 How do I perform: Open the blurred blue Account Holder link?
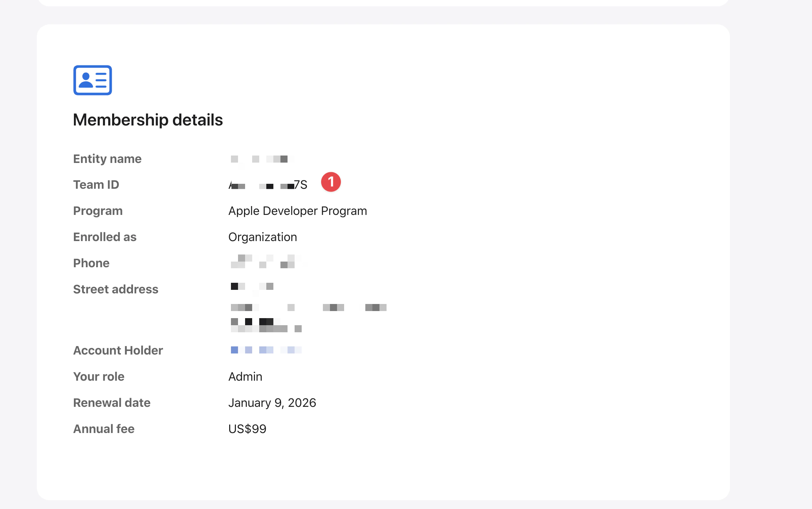coord(266,350)
